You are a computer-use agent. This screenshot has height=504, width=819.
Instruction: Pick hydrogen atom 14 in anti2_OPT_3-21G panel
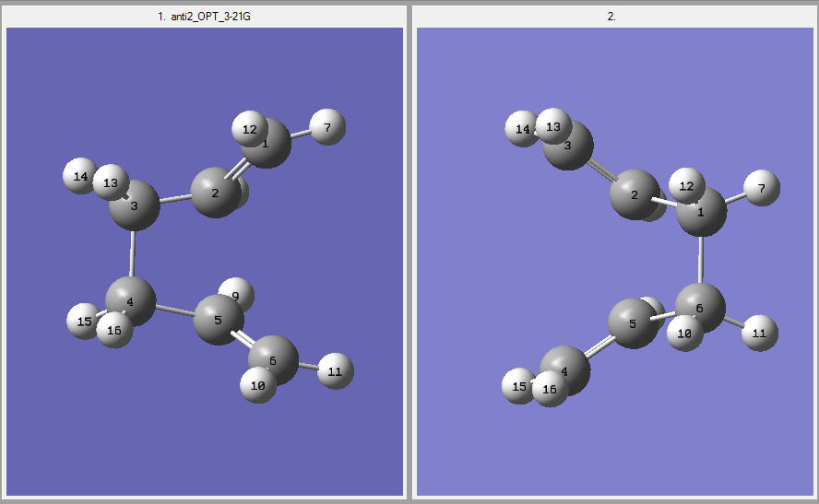80,176
